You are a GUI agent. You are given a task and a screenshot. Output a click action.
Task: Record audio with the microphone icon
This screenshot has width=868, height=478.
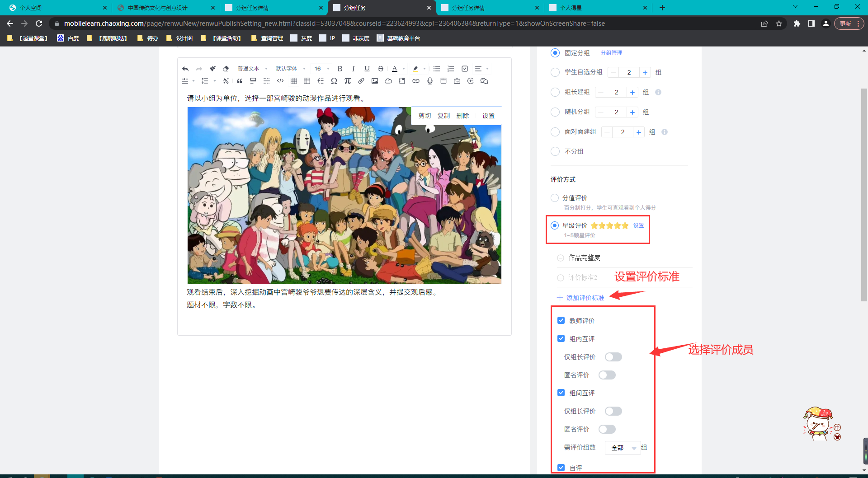tap(430, 81)
